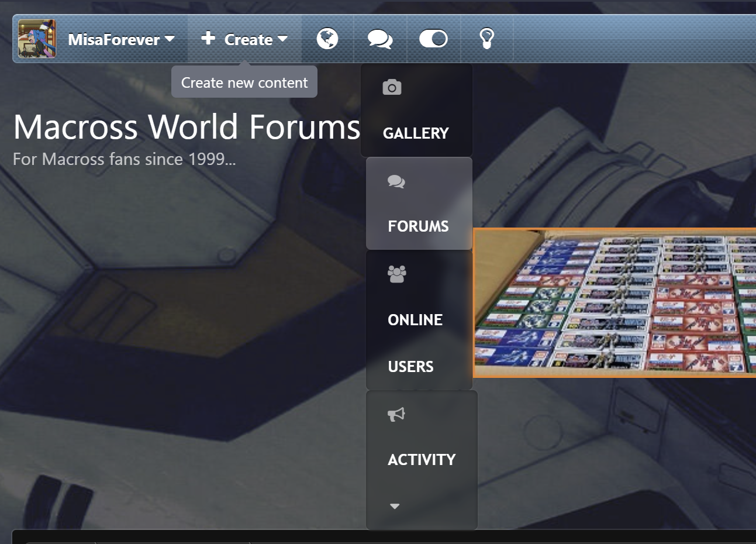Click 'For Macross fans since 1999...' tagline
Screen dimensions: 756x544
[125, 159]
